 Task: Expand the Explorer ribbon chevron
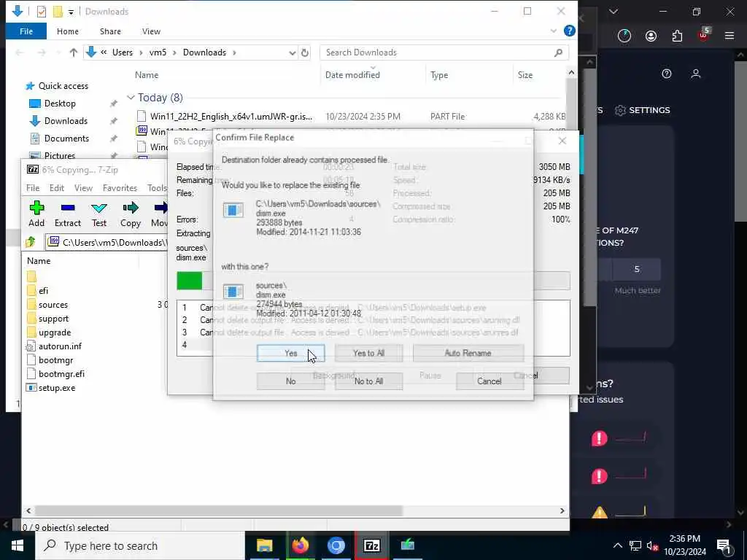554,31
